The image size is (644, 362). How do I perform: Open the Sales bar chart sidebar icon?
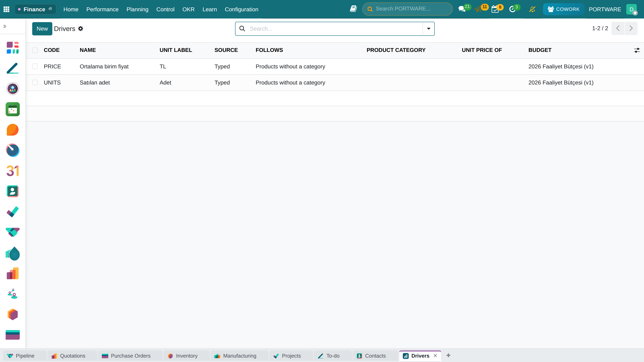[12, 273]
